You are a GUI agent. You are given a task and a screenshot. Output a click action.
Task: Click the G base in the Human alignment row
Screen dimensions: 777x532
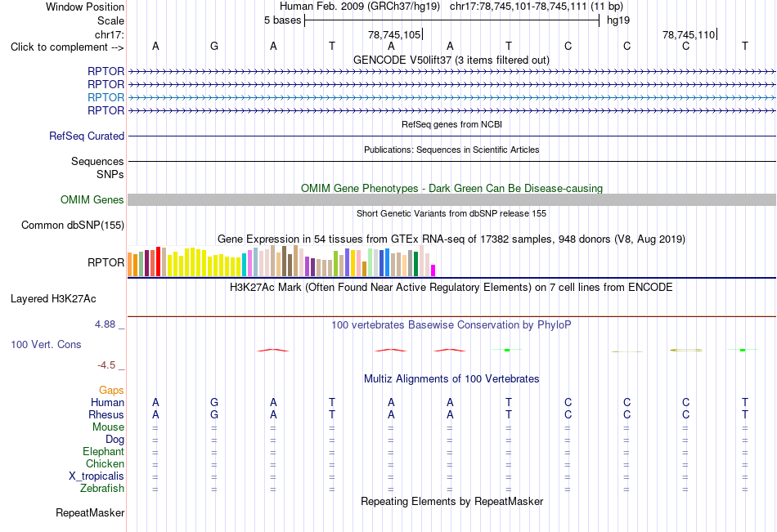click(214, 402)
